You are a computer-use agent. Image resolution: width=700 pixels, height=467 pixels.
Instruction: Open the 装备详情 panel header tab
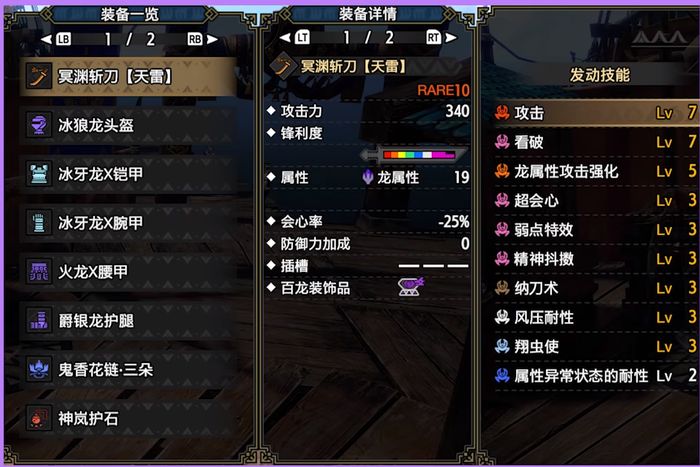[367, 14]
